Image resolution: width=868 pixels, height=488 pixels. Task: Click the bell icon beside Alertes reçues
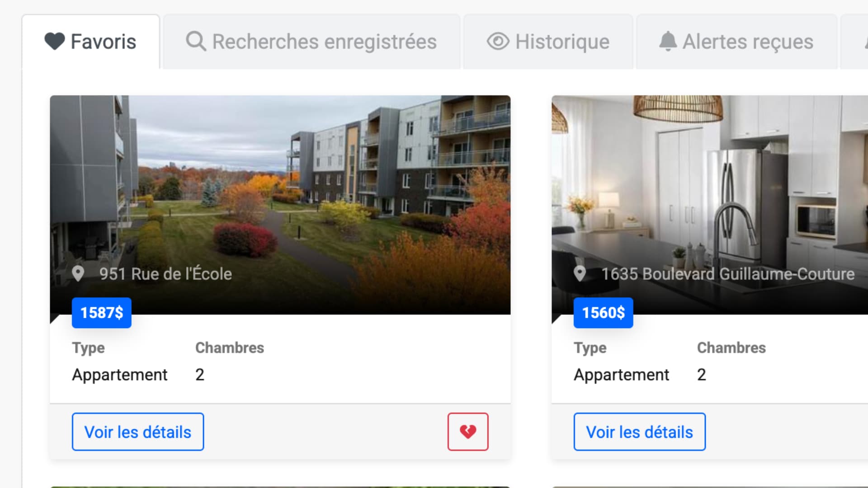[668, 42]
